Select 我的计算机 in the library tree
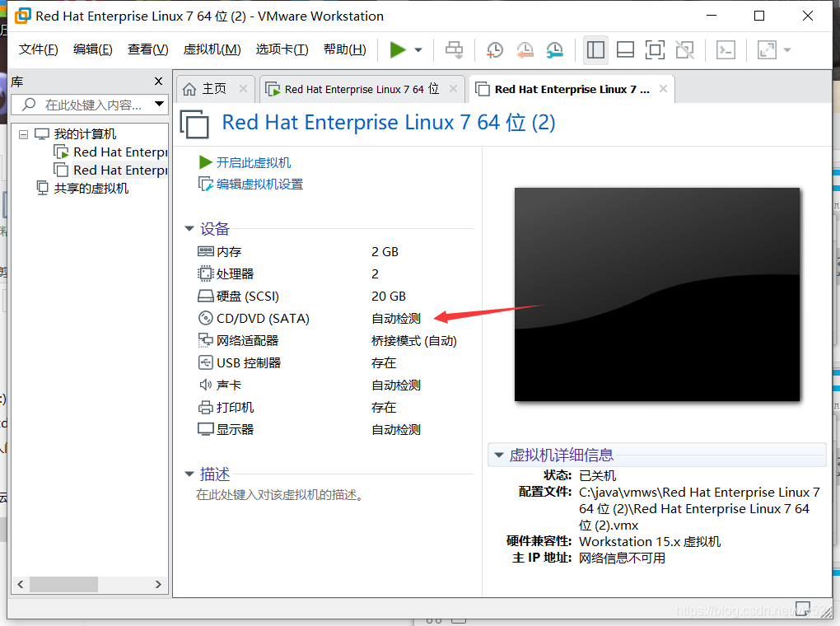 (85, 134)
